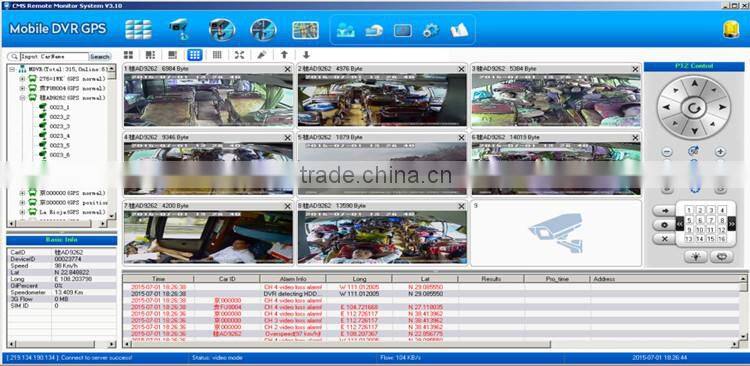Open the surveillance camera live view
The width and height of the screenshot is (750, 366).
tap(180, 29)
